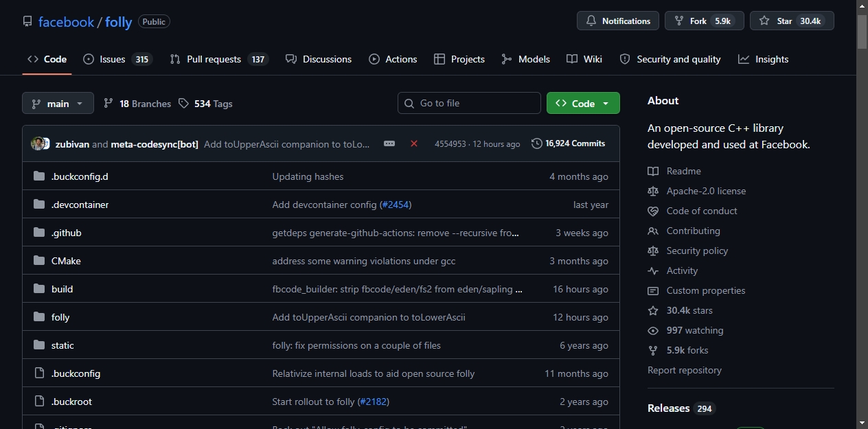Screen dimensions: 868x429
Task: Open the .buckroot file
Action: click(x=71, y=402)
